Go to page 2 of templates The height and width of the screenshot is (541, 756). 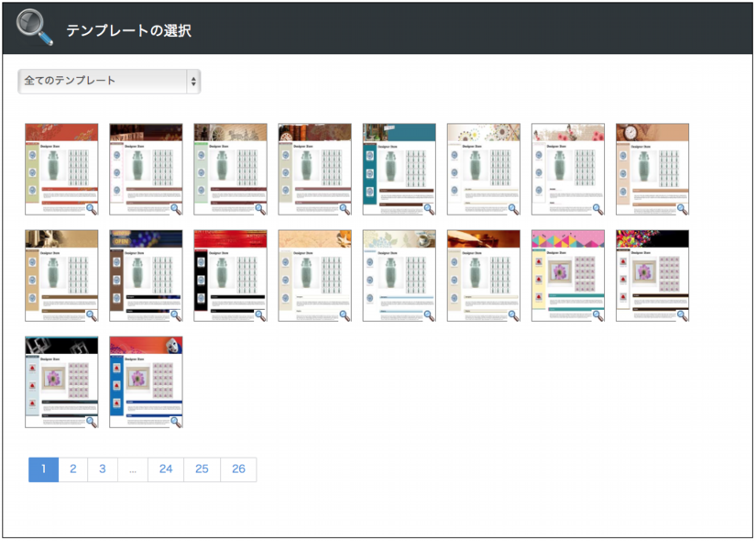pyautogui.click(x=72, y=469)
